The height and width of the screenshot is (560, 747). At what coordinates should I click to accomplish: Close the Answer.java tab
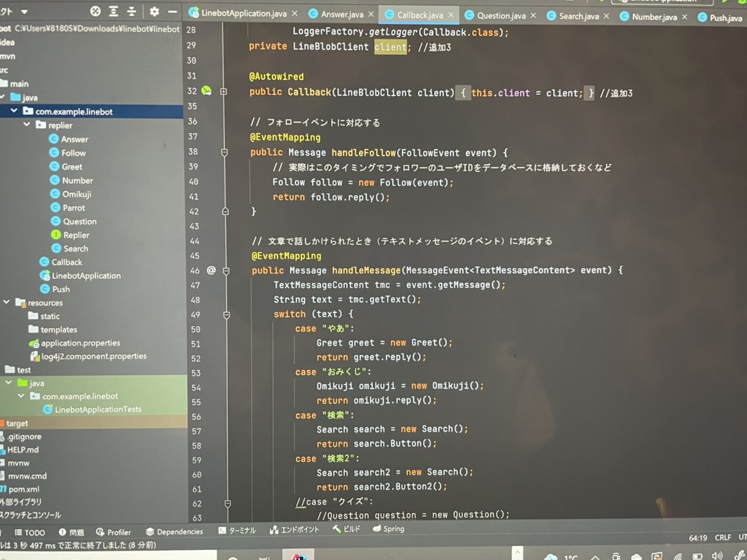pos(371,14)
